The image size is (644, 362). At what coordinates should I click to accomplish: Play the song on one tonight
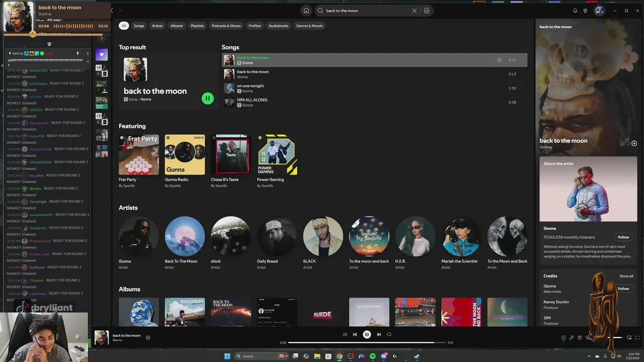coord(374,88)
